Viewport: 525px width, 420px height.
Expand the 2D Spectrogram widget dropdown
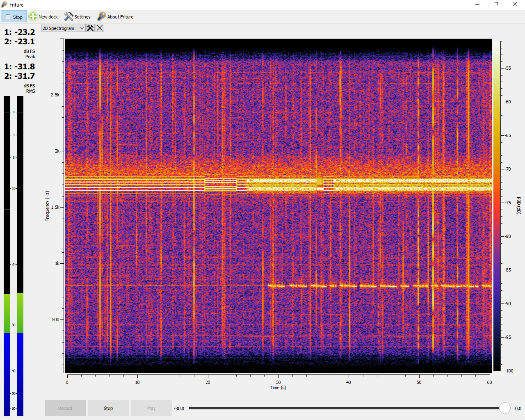[63, 28]
